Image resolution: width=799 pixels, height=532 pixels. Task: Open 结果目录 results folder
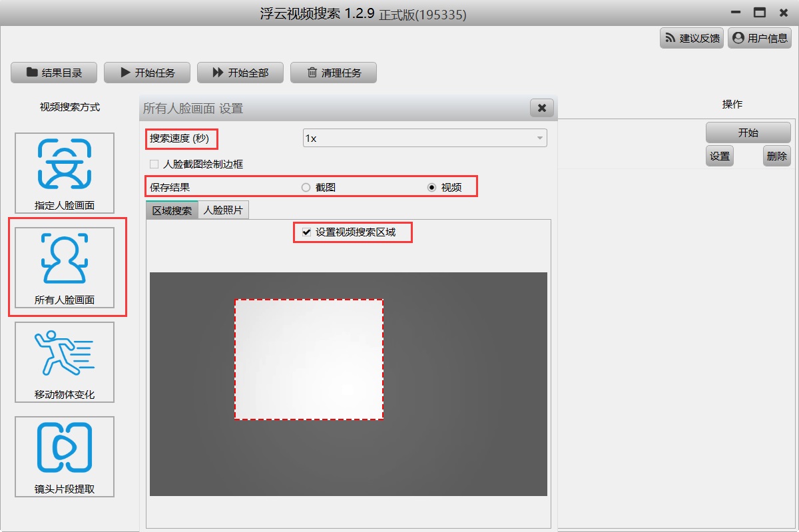(54, 73)
